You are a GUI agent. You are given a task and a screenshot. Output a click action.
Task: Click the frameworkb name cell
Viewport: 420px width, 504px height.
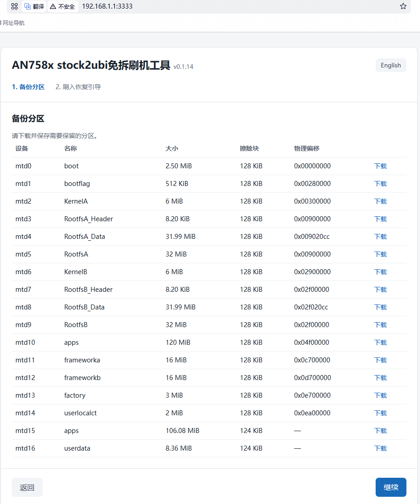[x=82, y=378]
